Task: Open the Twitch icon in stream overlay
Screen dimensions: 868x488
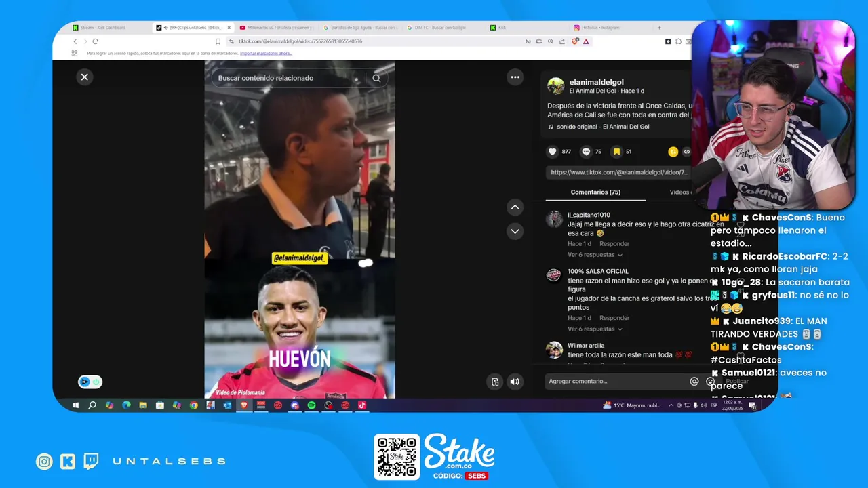Action: pos(91,462)
